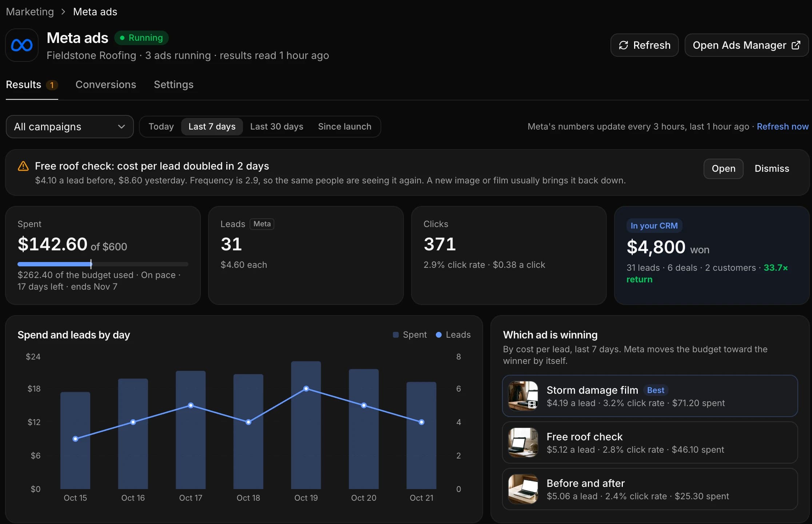Image resolution: width=812 pixels, height=524 pixels.
Task: Click the refresh arrows icon
Action: 624,45
